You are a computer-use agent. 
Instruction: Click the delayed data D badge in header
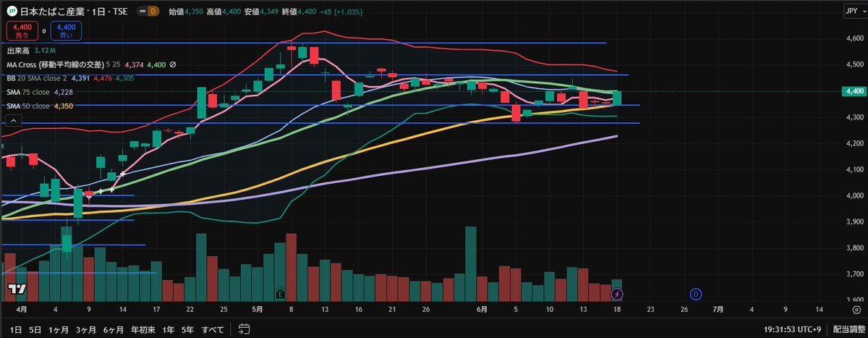tap(153, 12)
